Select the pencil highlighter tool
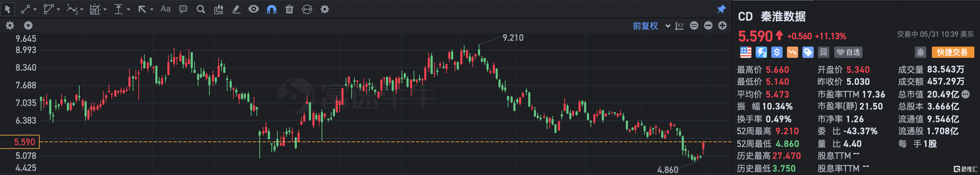 (236, 10)
